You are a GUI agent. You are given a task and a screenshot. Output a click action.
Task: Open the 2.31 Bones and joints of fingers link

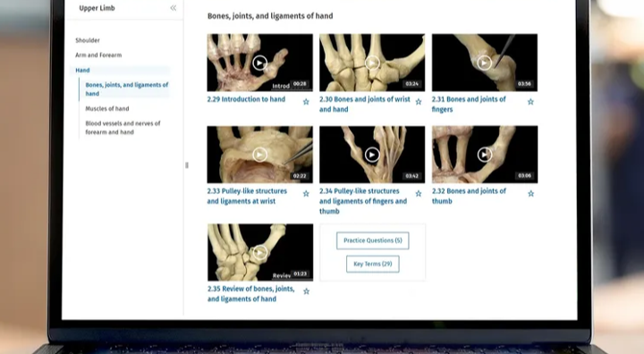pos(469,105)
